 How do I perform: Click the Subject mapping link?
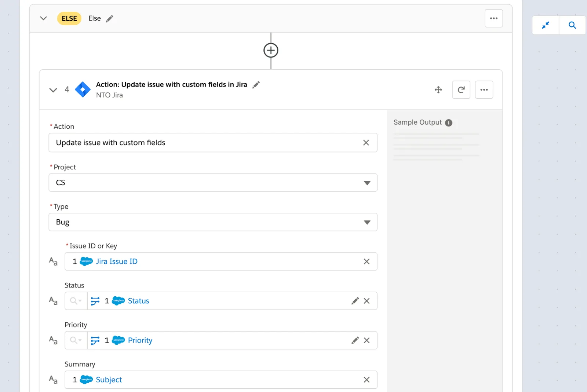(x=109, y=380)
